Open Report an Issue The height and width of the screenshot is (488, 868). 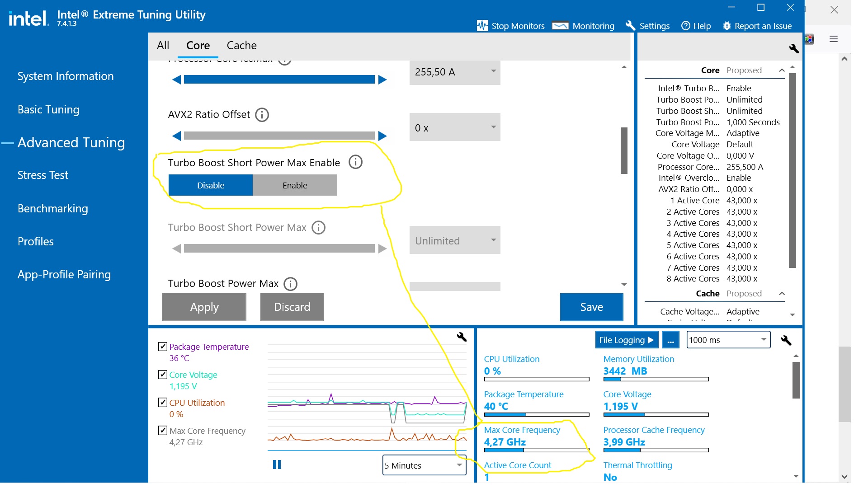click(x=757, y=26)
